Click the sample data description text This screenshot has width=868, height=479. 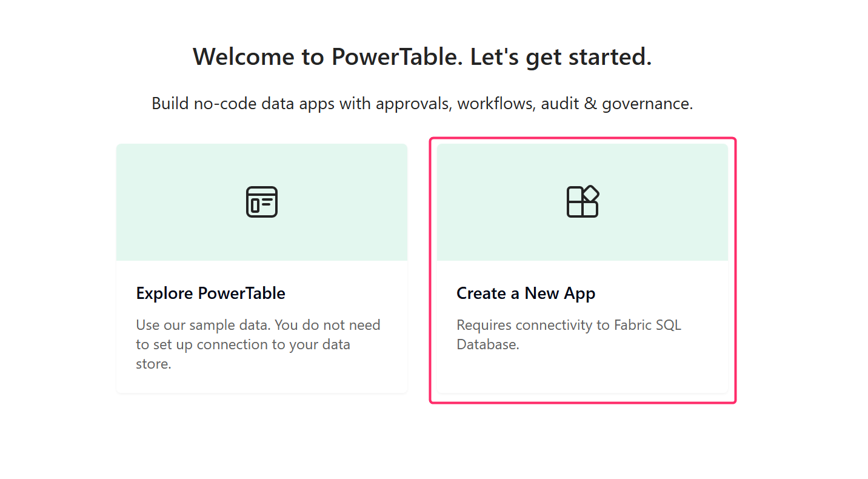coord(258,344)
